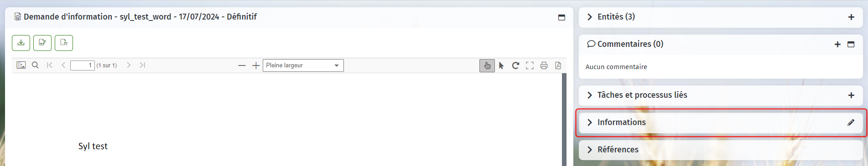Rotate the document clockwise
This screenshot has width=868, height=166.
(x=515, y=65)
